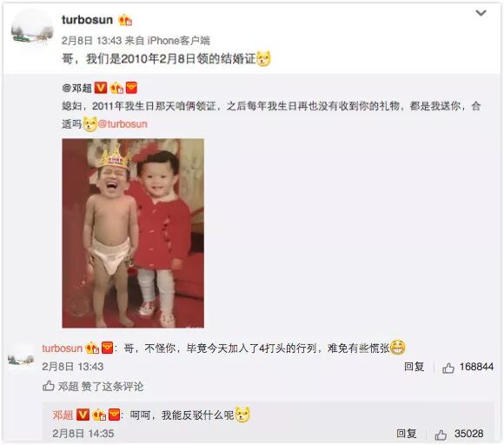The width and height of the screenshot is (504, 445).
Task: Like turbosun's comment with 168844 likes
Action: (468, 367)
